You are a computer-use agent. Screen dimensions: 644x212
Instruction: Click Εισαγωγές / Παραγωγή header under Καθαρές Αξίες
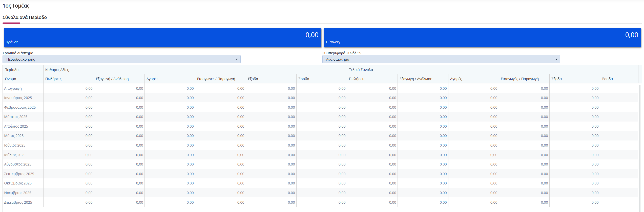(220, 79)
